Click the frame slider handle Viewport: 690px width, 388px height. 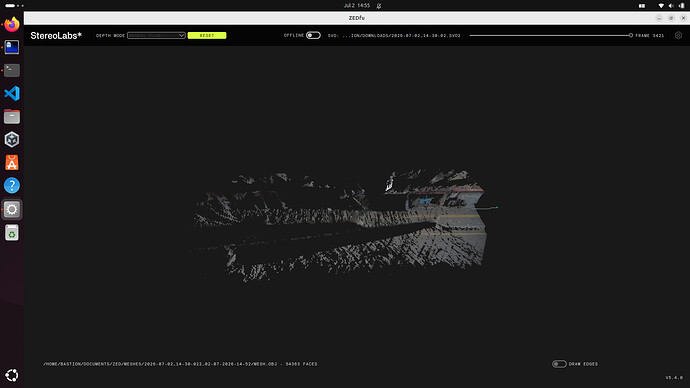(631, 35)
